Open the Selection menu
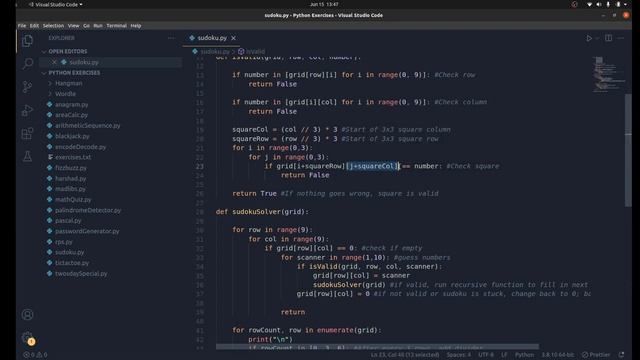Screen dimensions: 640x360 tap(53, 26)
